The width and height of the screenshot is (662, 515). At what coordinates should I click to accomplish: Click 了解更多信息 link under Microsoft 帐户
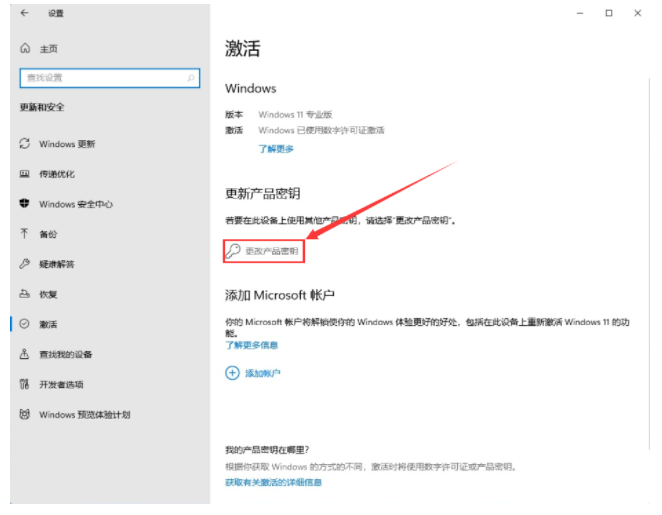tap(251, 345)
